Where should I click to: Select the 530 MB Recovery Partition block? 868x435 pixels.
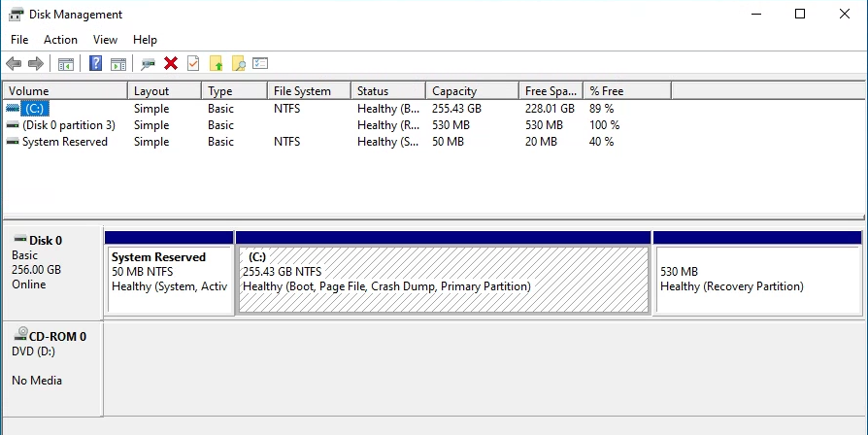click(x=757, y=280)
